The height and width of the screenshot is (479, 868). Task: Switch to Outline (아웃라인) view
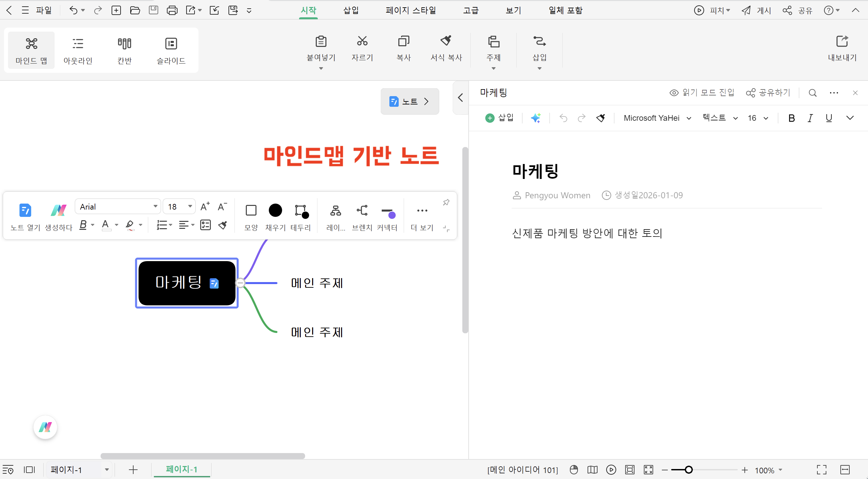78,51
